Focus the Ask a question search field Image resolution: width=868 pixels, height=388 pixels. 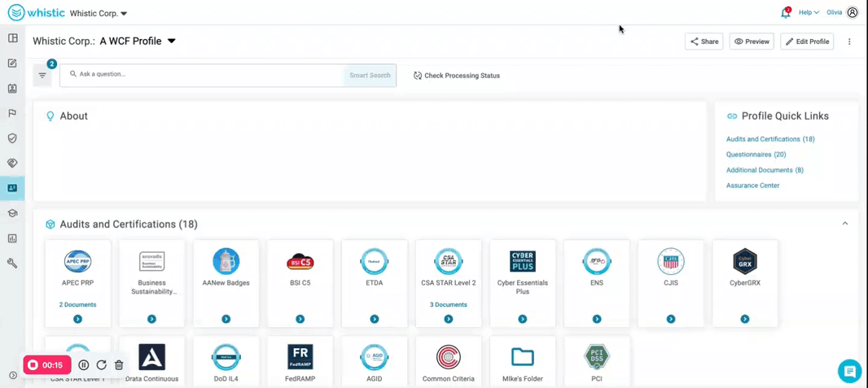[x=202, y=75]
